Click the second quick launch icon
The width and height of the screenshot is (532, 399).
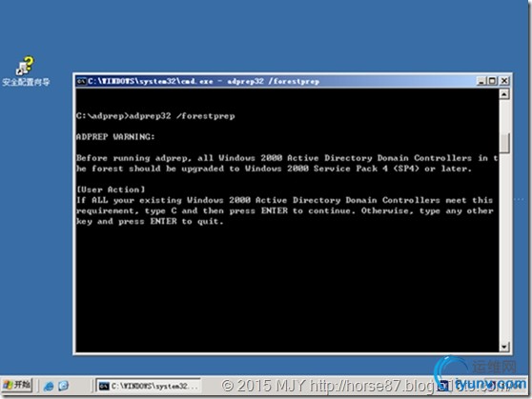click(x=63, y=386)
